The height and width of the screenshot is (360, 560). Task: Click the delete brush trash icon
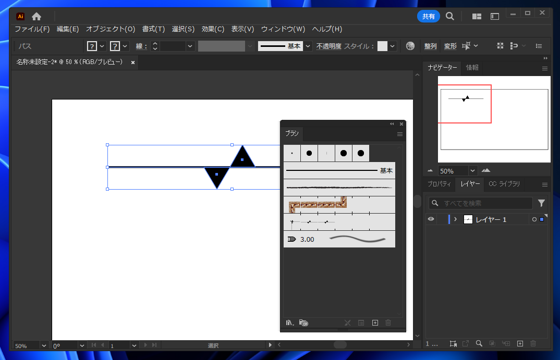click(388, 323)
